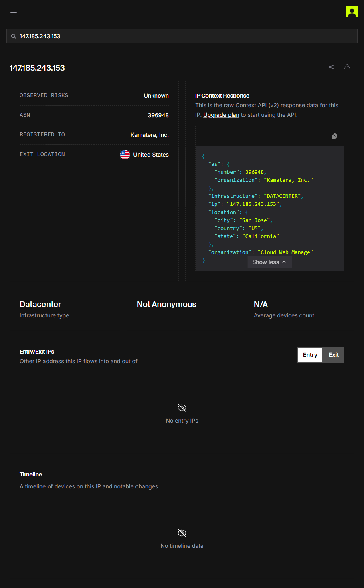Collapse JSON with Show less button
The height and width of the screenshot is (588, 364).
(265, 262)
